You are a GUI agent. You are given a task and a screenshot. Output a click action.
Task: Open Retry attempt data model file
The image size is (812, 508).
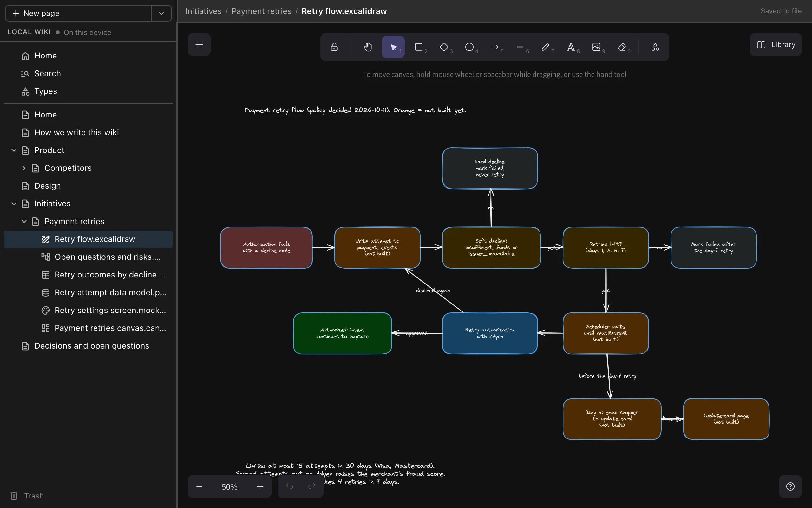click(x=88, y=293)
